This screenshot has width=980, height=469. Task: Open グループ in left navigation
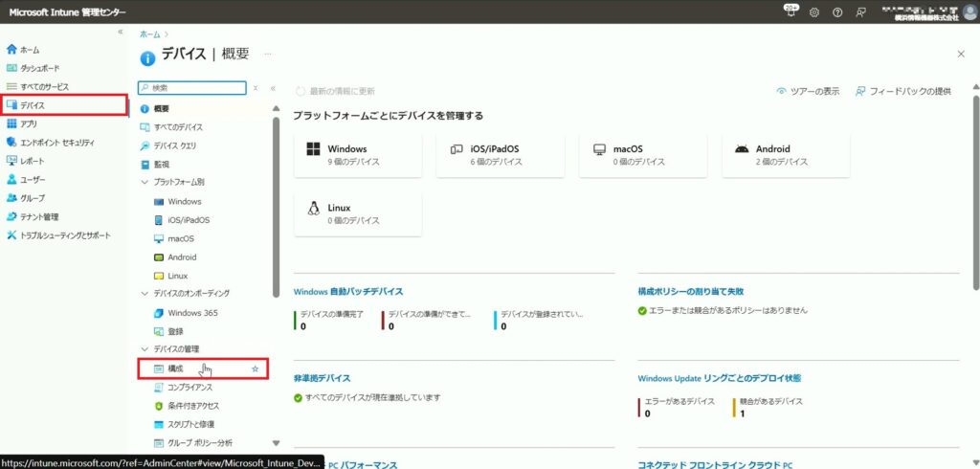(x=25, y=198)
